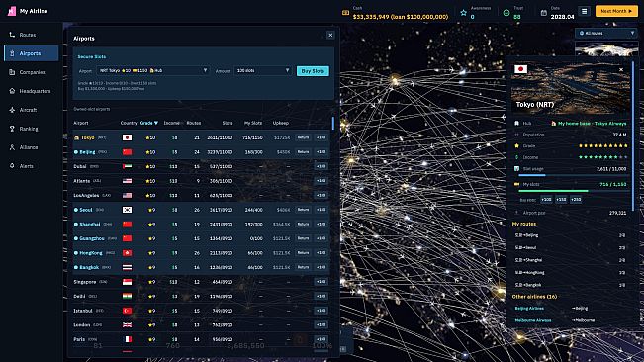Open the Alerts bell item
Viewport: 644px width, 362px height.
pos(32,166)
